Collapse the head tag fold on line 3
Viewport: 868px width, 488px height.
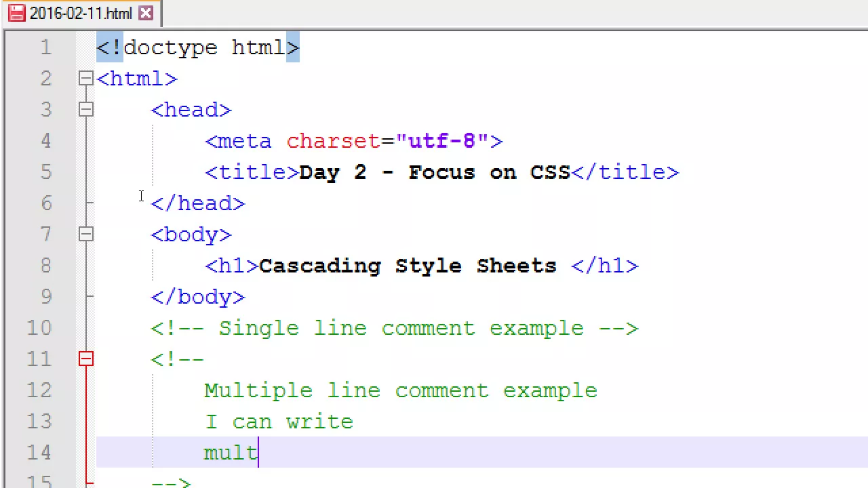(85, 110)
